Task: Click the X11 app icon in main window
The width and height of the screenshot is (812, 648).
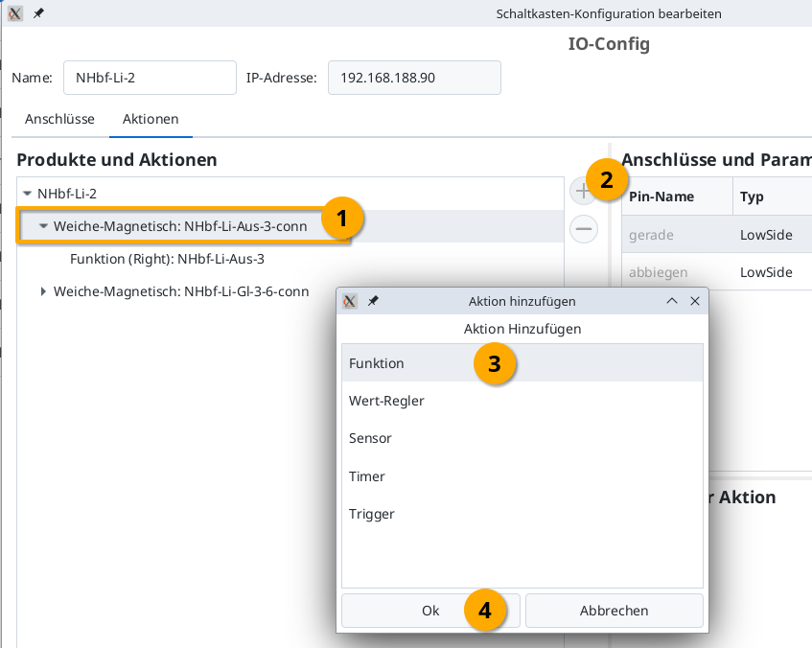Action: tap(15, 13)
